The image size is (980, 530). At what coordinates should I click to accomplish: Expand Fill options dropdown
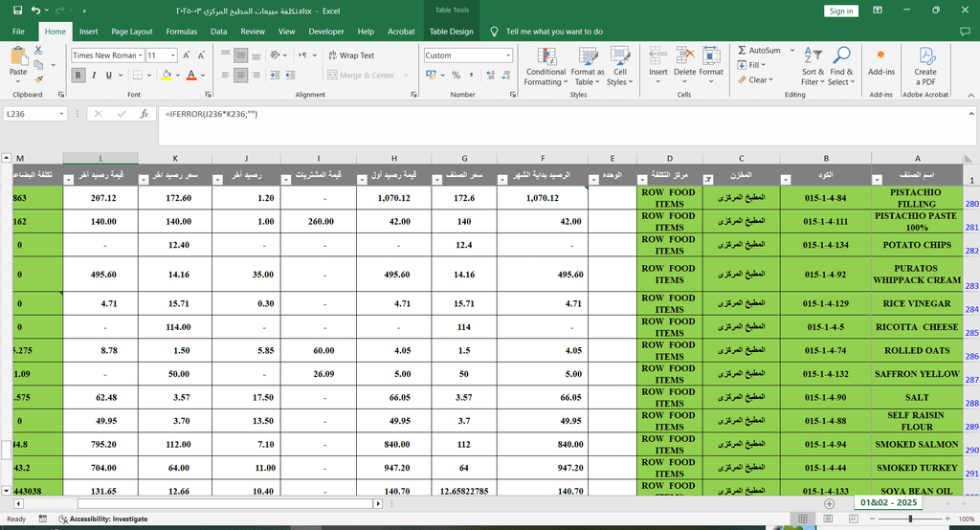pyautogui.click(x=763, y=65)
